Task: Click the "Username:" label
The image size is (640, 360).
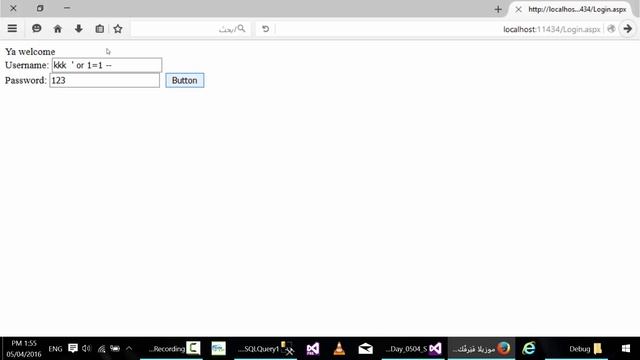Action: pyautogui.click(x=27, y=65)
